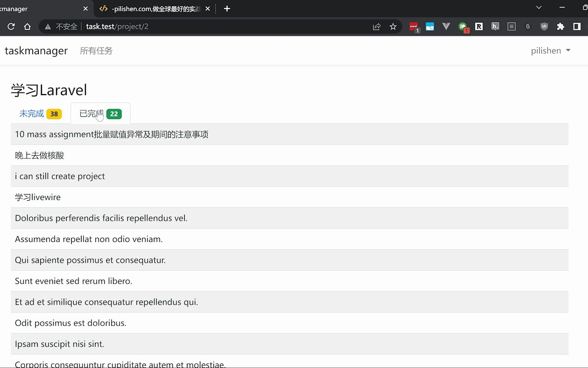Image resolution: width=588 pixels, height=368 pixels.
Task: Click the yellow 38 count badge
Action: pyautogui.click(x=54, y=114)
